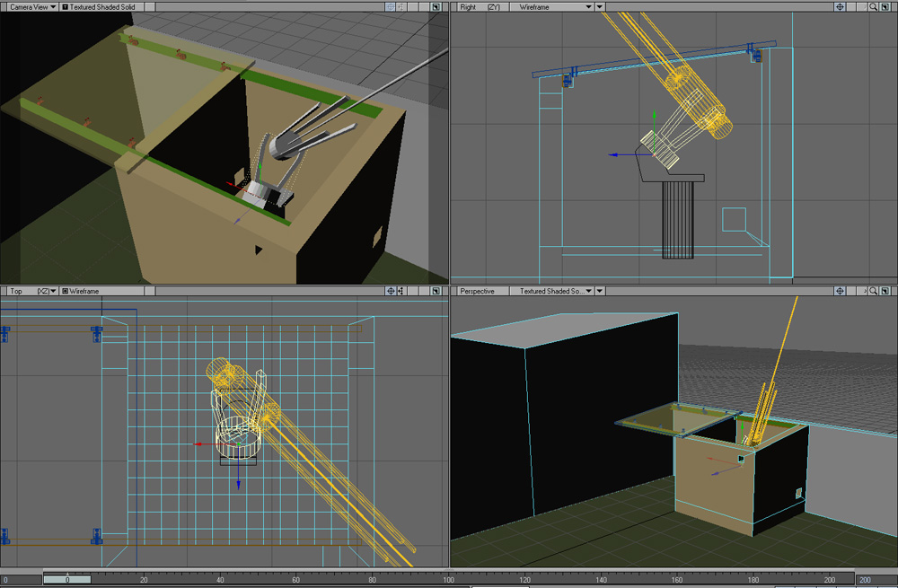The height and width of the screenshot is (588, 898).
Task: Maximize the Camera View viewport
Action: tap(436, 6)
